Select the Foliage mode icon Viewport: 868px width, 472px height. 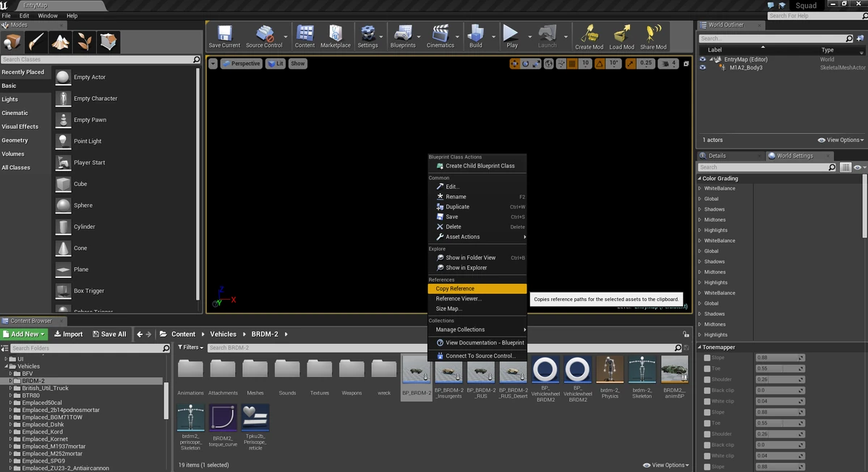click(x=85, y=41)
